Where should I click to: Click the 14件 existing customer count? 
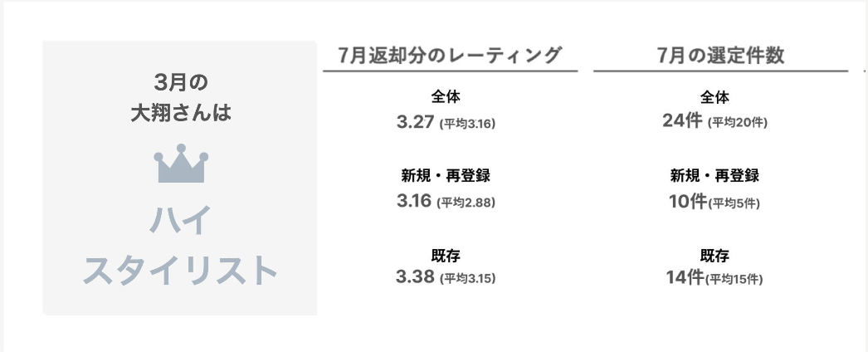coord(685,277)
